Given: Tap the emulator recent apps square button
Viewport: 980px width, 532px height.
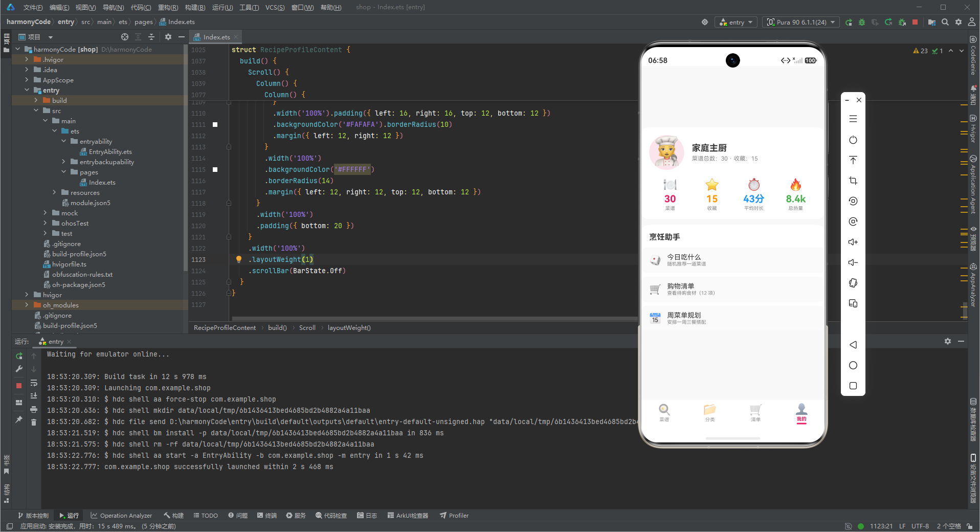Looking at the screenshot, I should (853, 386).
